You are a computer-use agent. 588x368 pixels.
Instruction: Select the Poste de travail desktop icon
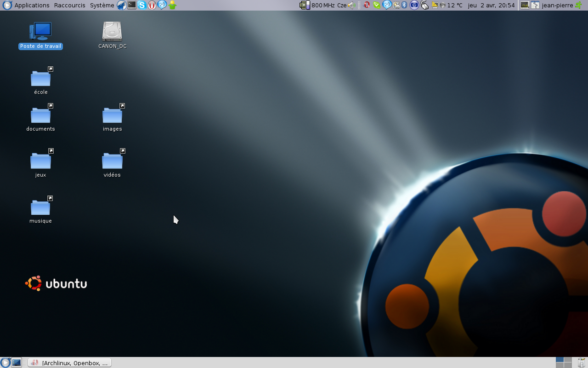coord(40,35)
